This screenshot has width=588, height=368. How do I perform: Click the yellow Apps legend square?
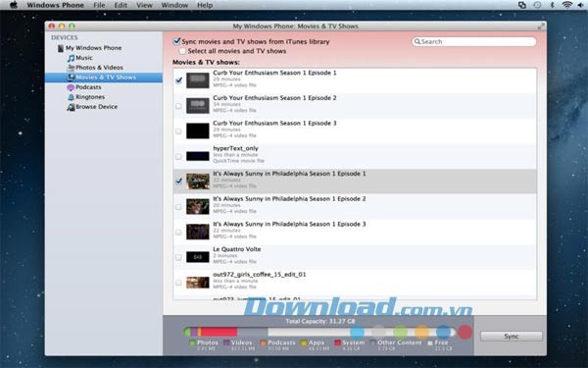tap(304, 342)
